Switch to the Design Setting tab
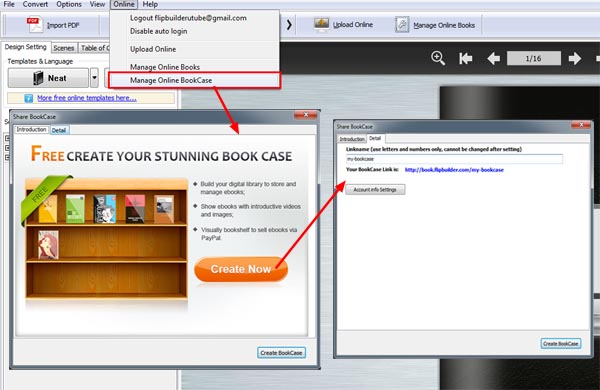The image size is (600, 390). click(x=26, y=47)
